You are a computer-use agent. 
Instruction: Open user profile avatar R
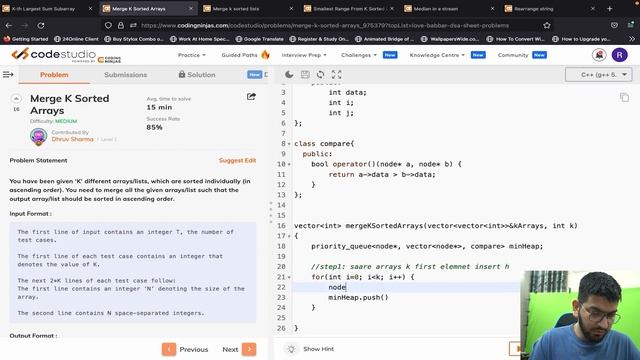click(x=620, y=55)
